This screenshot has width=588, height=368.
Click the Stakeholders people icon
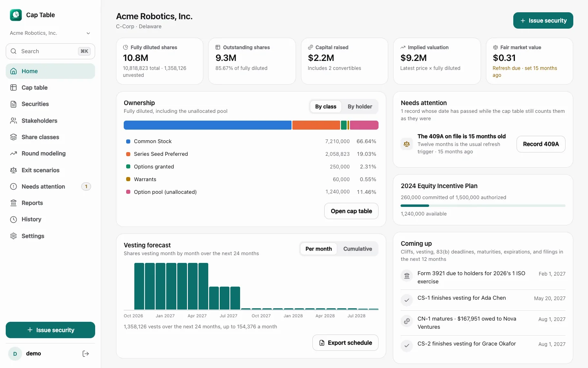point(13,121)
